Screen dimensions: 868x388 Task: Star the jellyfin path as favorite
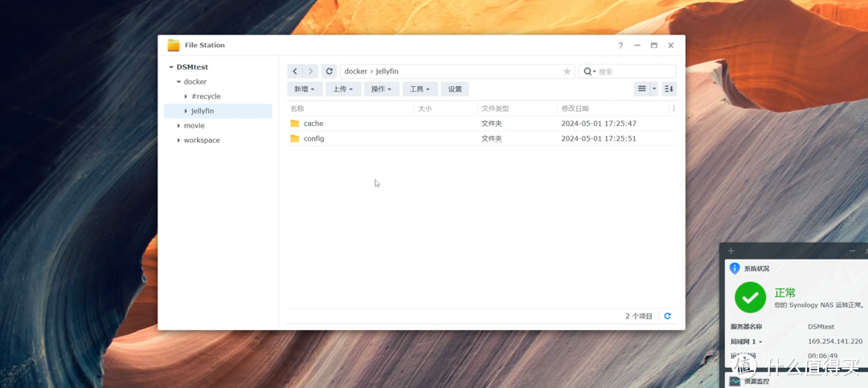pyautogui.click(x=567, y=71)
